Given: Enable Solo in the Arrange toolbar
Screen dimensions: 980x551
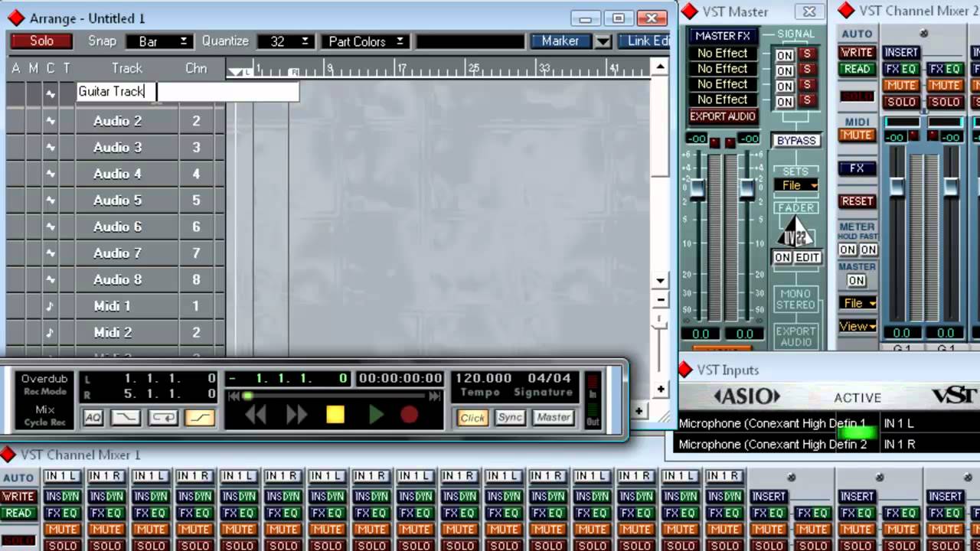Looking at the screenshot, I should coord(41,41).
